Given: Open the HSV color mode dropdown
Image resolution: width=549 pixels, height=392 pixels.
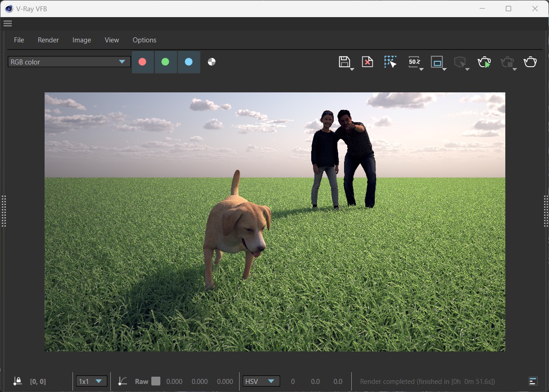Looking at the screenshot, I should coord(261,381).
